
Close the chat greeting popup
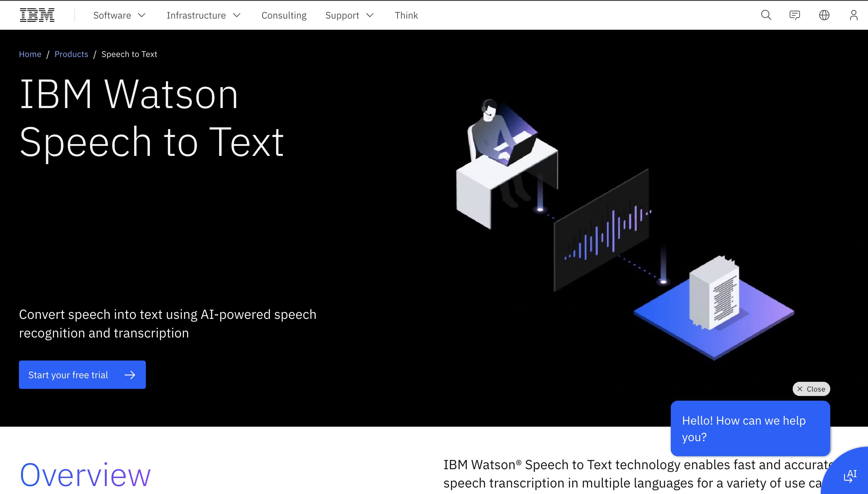(811, 389)
